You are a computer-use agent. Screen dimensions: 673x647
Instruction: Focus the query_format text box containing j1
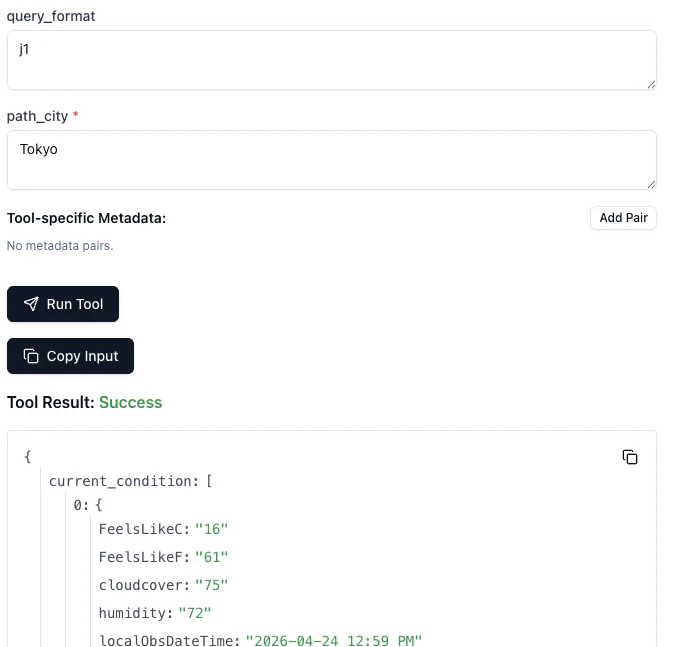click(x=332, y=60)
